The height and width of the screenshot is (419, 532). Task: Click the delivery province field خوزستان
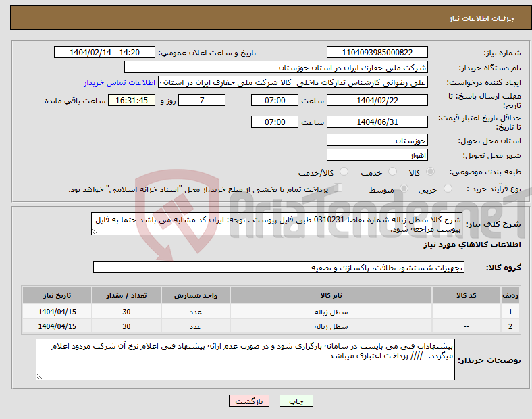[377, 140]
